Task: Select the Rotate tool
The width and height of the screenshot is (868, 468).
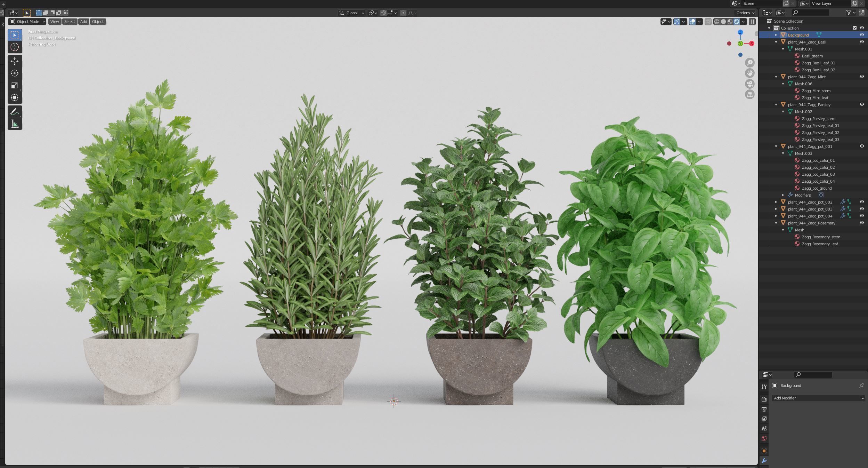Action: pos(15,73)
